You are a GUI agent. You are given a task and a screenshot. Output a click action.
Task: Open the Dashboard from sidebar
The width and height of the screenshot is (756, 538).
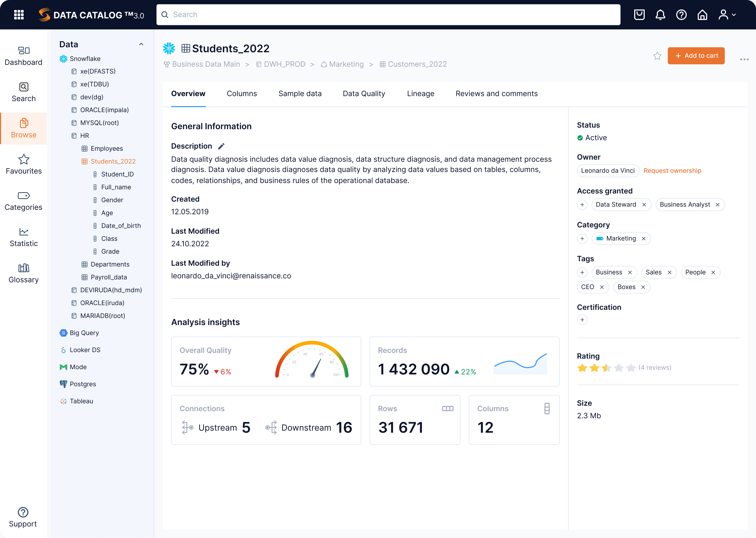click(23, 55)
